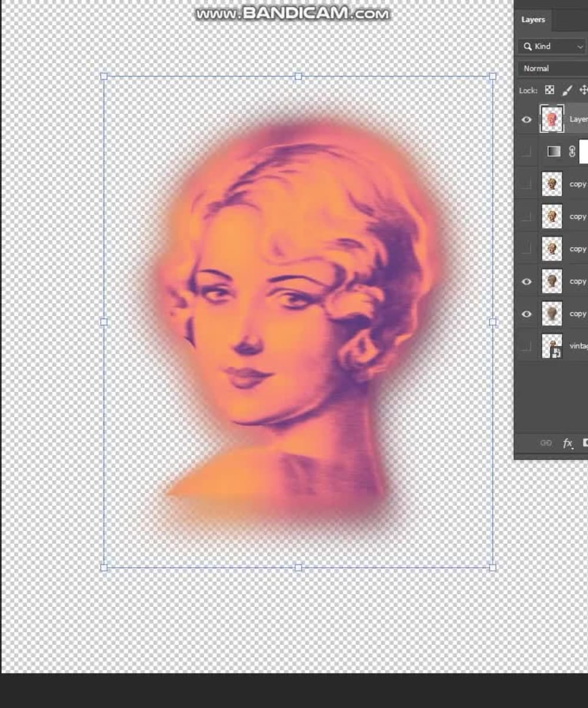Select the vintage layer name
This screenshot has width=588, height=708.
pos(578,346)
